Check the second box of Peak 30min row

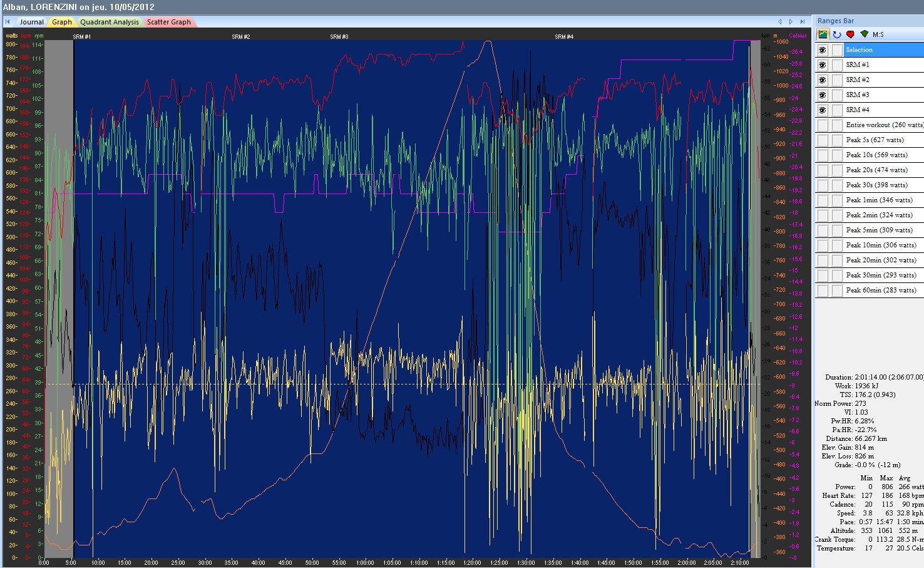[837, 276]
